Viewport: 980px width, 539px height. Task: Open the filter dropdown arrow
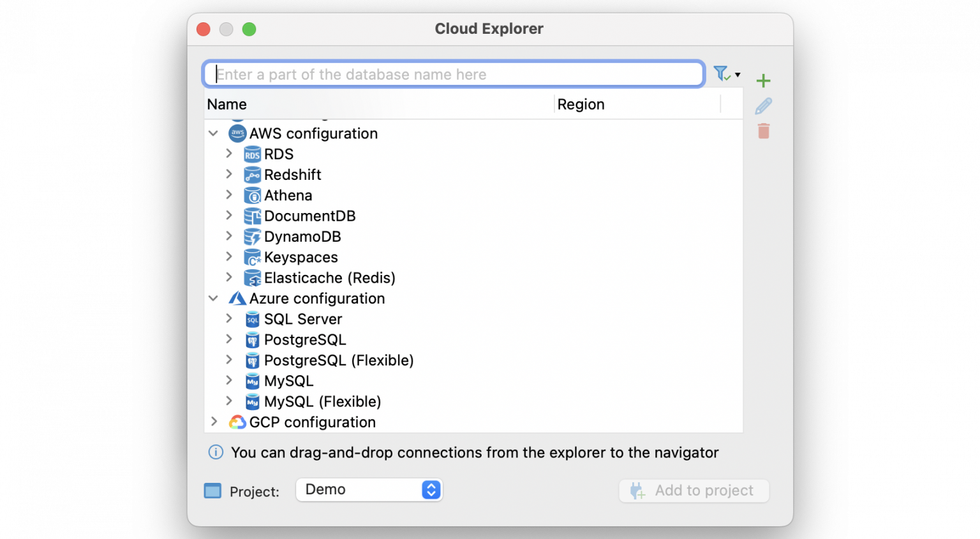tap(738, 73)
